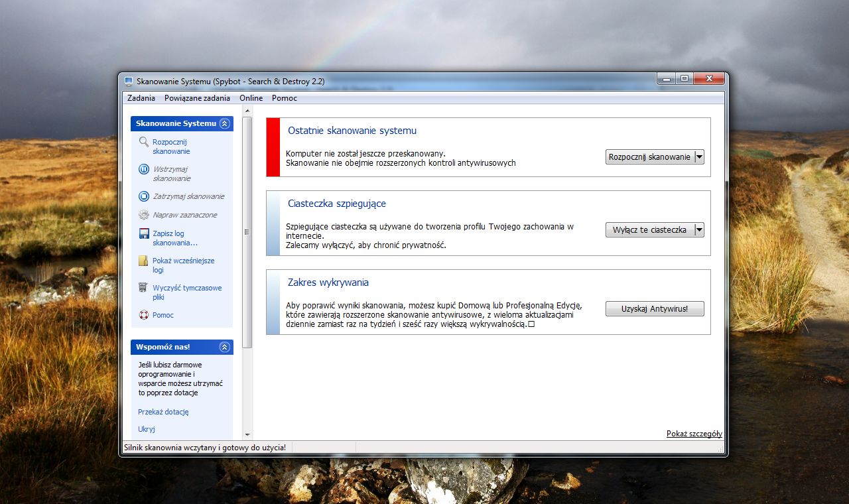Click the main Rozpocznij skanowanie button
The width and height of the screenshot is (849, 504).
point(649,157)
